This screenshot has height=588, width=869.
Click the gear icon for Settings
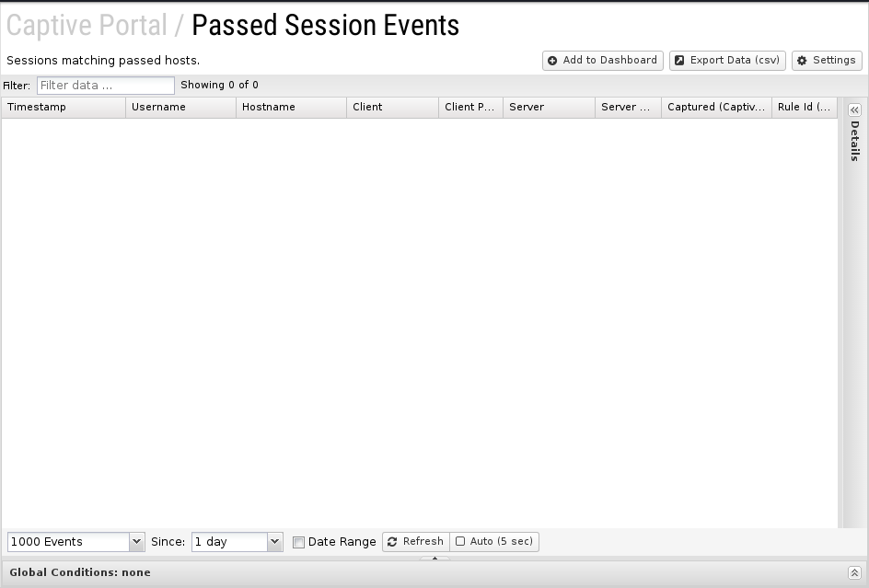pyautogui.click(x=802, y=61)
